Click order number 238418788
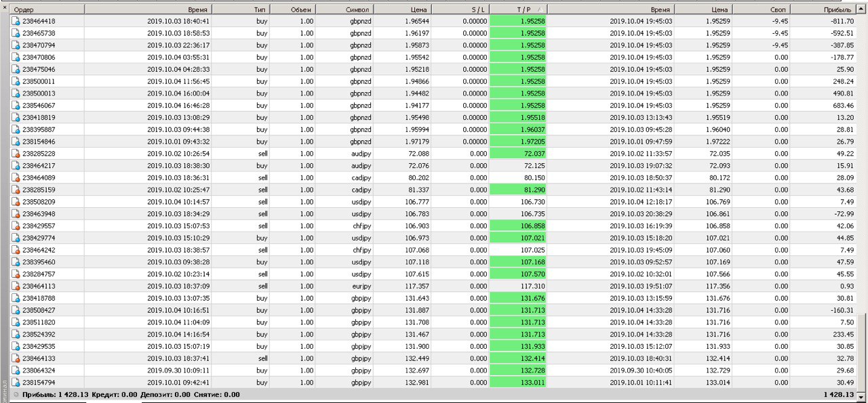The height and width of the screenshot is (403, 868). [x=39, y=298]
